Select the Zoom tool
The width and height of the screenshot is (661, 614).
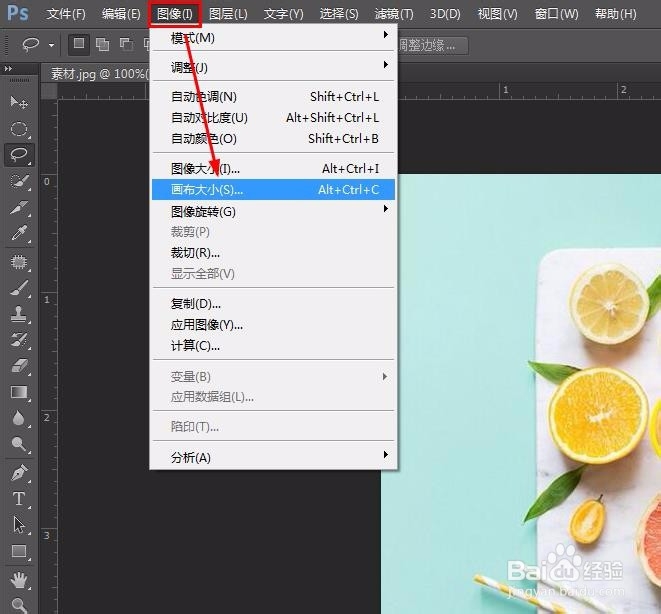pyautogui.click(x=19, y=606)
